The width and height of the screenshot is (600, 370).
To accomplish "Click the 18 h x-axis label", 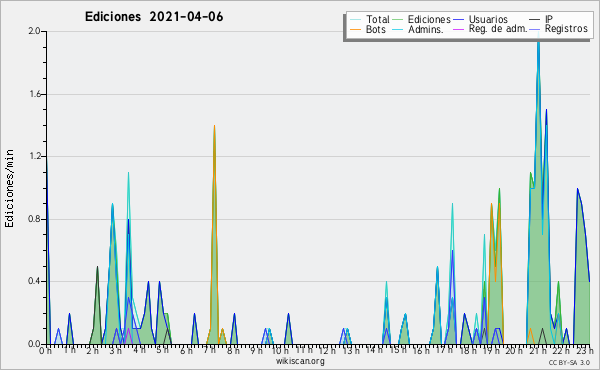I will [x=468, y=350].
